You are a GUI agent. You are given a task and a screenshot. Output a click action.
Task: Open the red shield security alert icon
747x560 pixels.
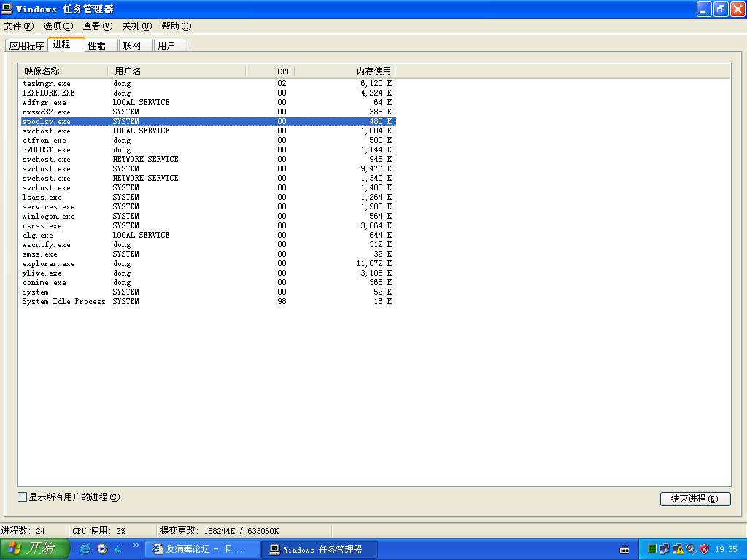click(x=704, y=549)
